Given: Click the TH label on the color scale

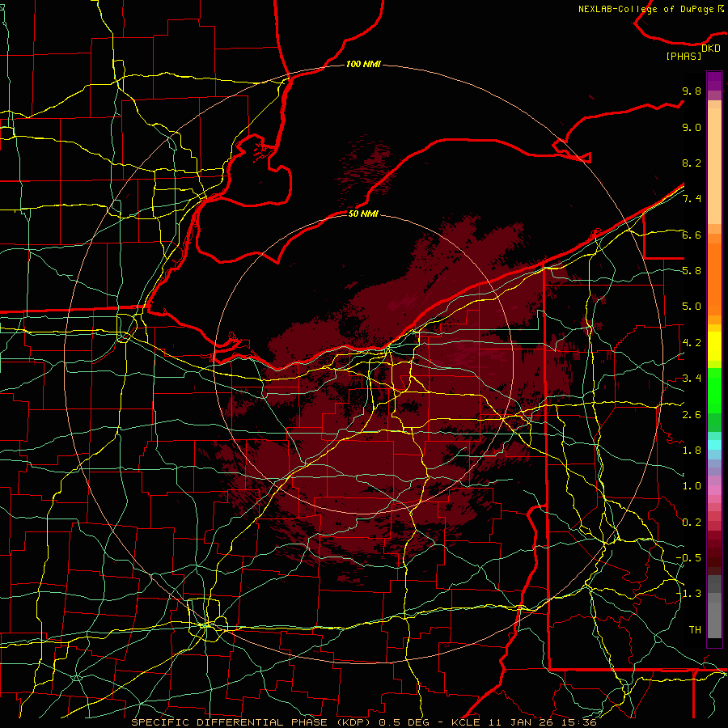Looking at the screenshot, I should (695, 630).
